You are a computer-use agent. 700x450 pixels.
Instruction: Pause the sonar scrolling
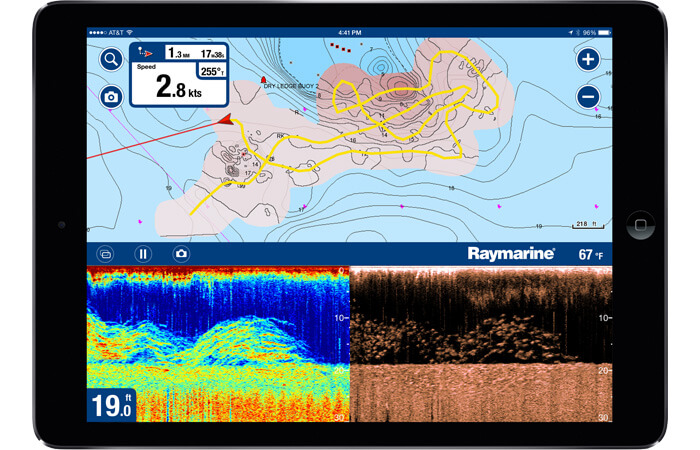(x=143, y=254)
